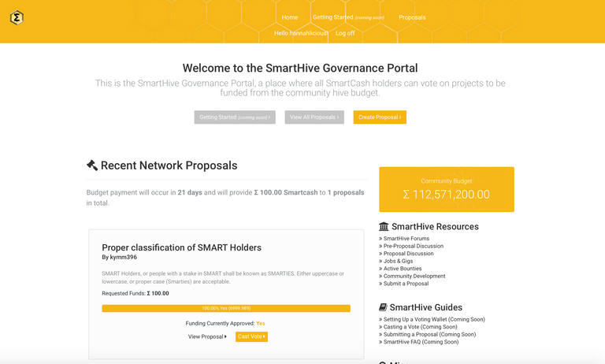Image resolution: width=605 pixels, height=364 pixels.
Task: Open the Home nav item
Action: [290, 17]
